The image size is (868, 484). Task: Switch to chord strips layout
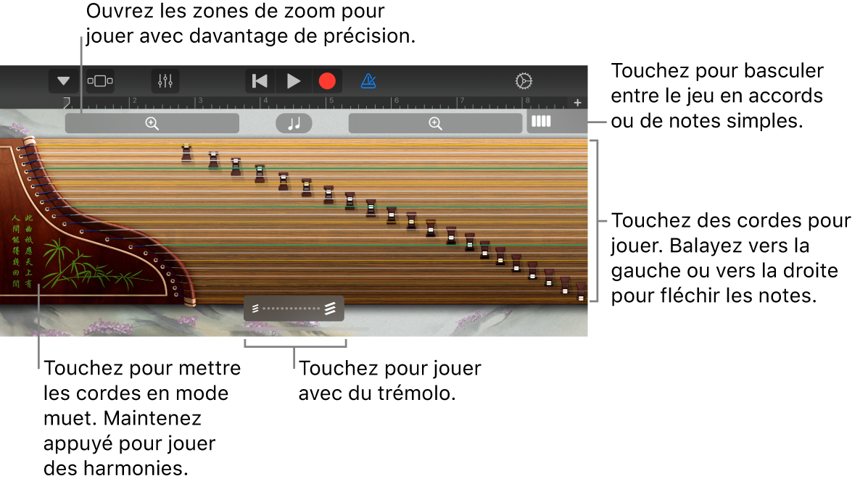(x=541, y=122)
